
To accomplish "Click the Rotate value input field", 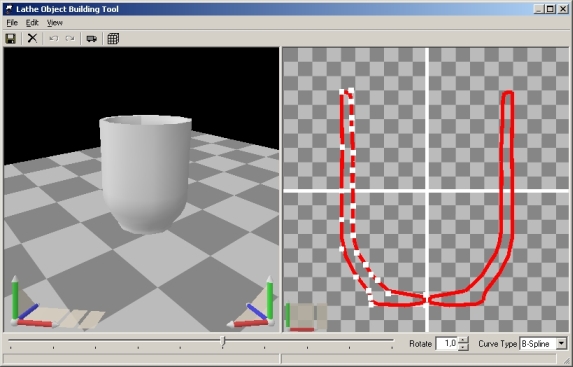I will click(447, 344).
